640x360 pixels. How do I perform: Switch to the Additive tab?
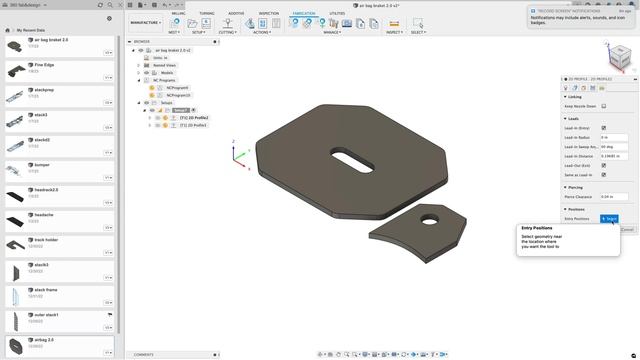tap(236, 13)
